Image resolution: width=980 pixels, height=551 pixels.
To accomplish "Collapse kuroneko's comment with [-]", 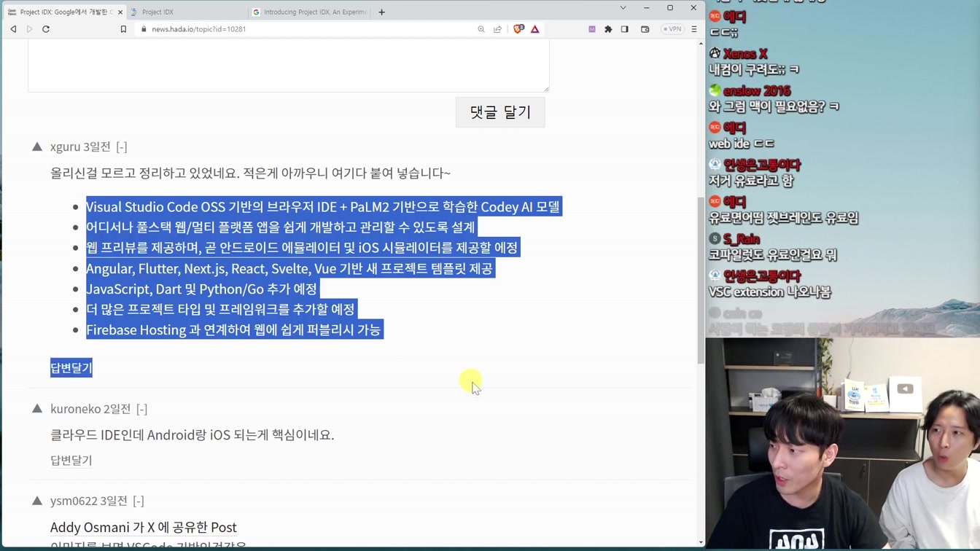I will coord(141,410).
